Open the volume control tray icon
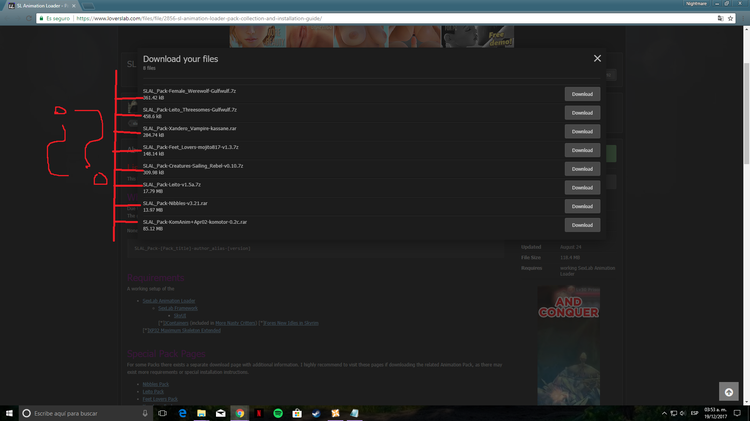750x421 pixels. pos(683,413)
